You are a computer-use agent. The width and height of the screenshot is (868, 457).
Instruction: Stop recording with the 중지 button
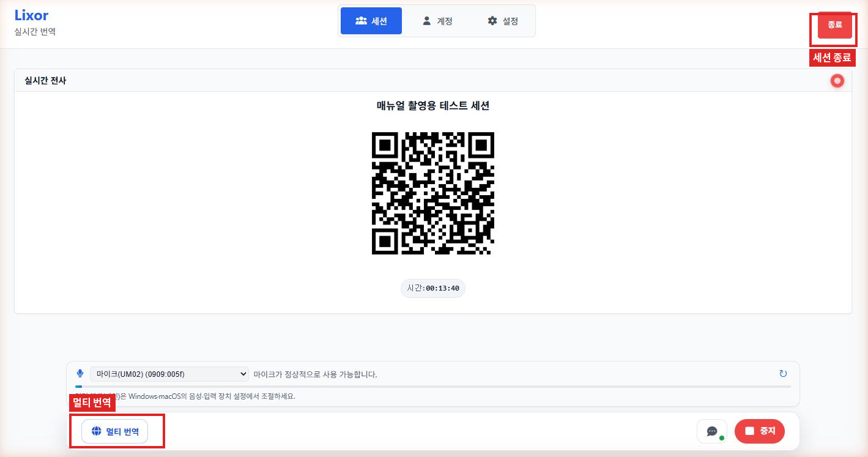pos(760,431)
